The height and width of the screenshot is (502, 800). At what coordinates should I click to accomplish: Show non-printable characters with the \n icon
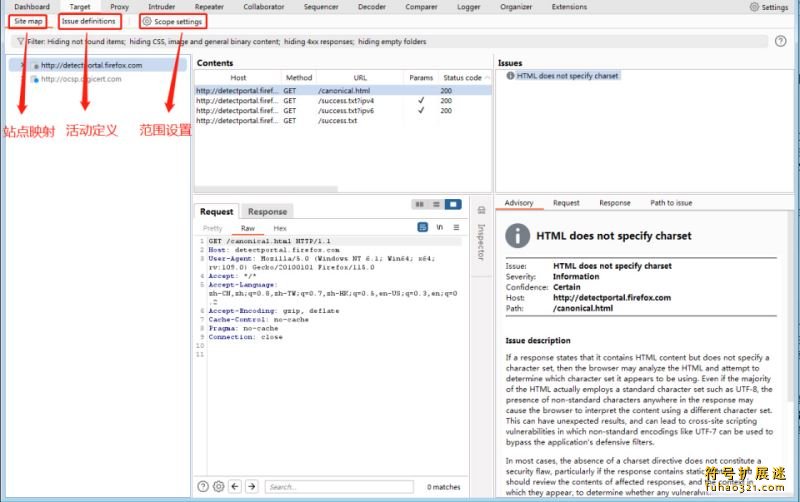coord(439,228)
